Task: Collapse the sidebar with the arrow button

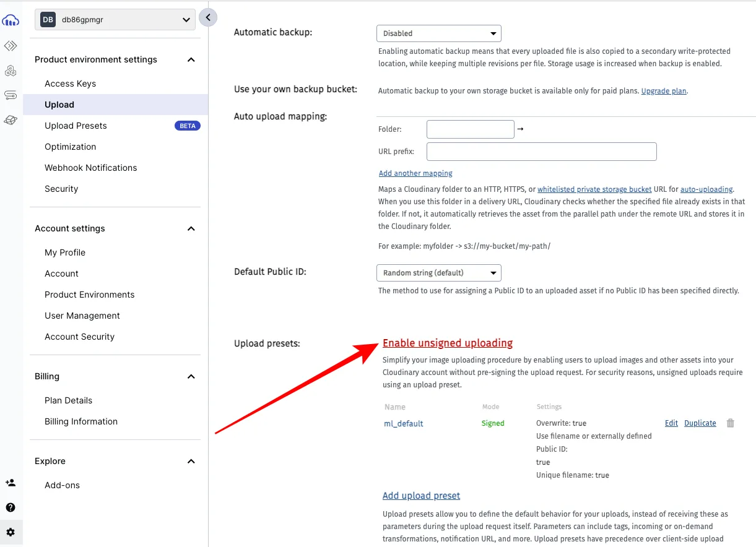Action: click(x=208, y=17)
